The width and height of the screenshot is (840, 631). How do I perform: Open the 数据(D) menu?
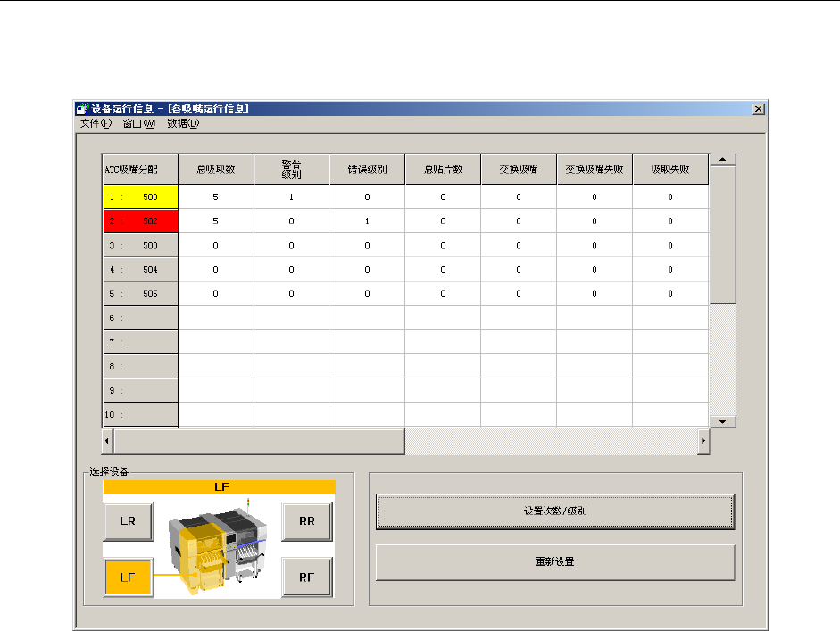click(x=183, y=124)
